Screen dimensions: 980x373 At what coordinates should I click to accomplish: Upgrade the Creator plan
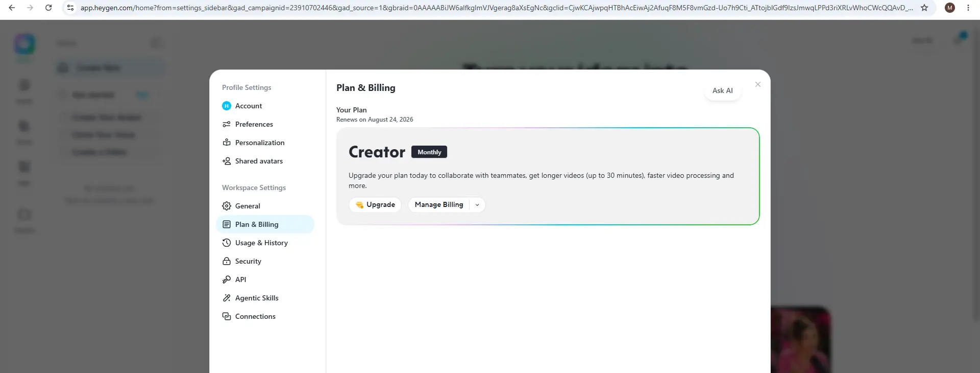pos(375,205)
